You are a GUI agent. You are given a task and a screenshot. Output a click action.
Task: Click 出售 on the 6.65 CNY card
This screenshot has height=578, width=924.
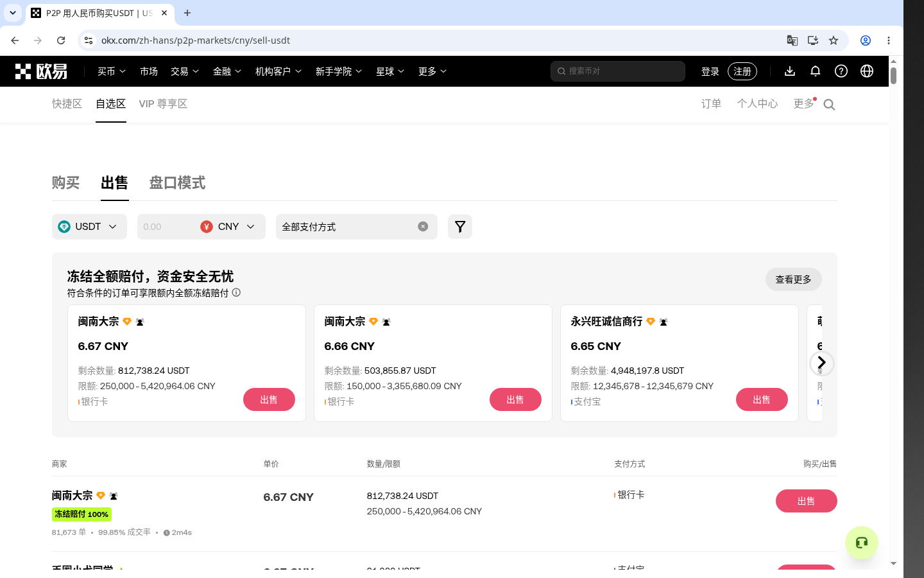[762, 399]
